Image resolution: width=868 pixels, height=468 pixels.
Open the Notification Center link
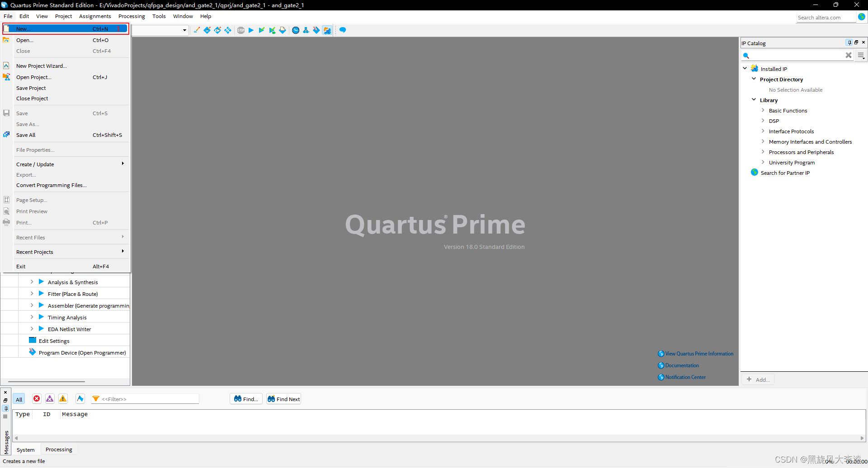(682, 377)
